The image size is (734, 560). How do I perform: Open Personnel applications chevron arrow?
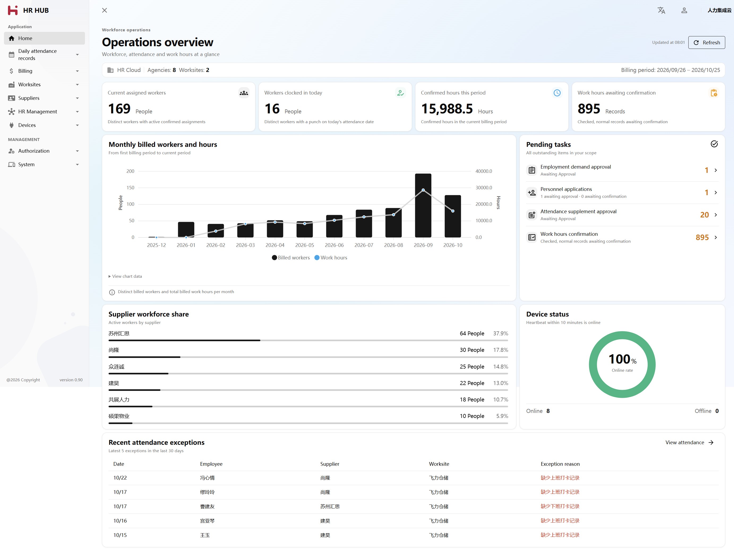pos(715,193)
